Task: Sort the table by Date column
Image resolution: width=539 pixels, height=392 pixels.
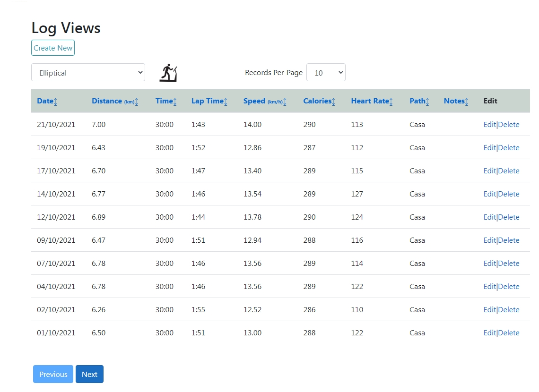Action: pos(47,101)
